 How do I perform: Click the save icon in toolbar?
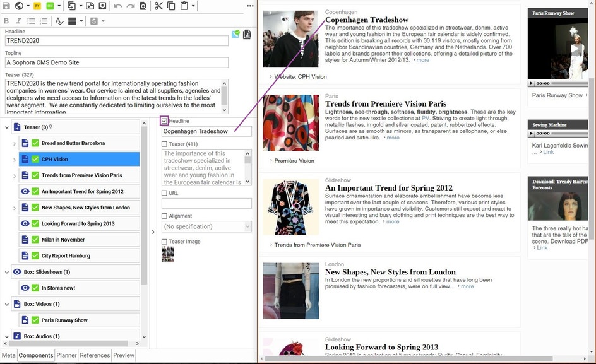tap(6, 6)
